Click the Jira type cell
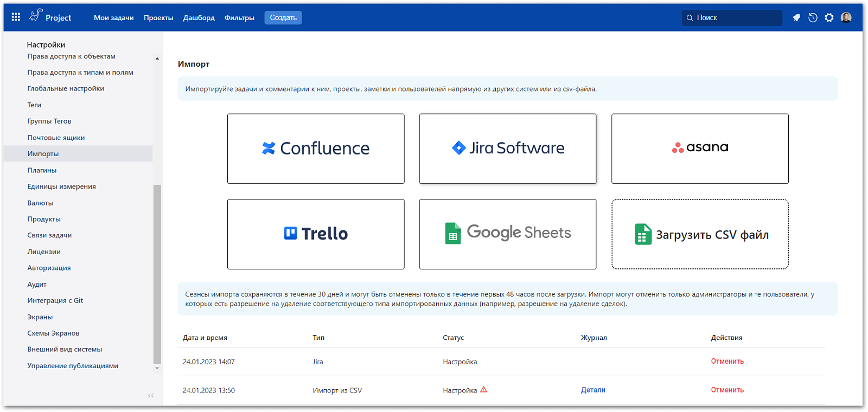This screenshot has width=868, height=412. 318,362
